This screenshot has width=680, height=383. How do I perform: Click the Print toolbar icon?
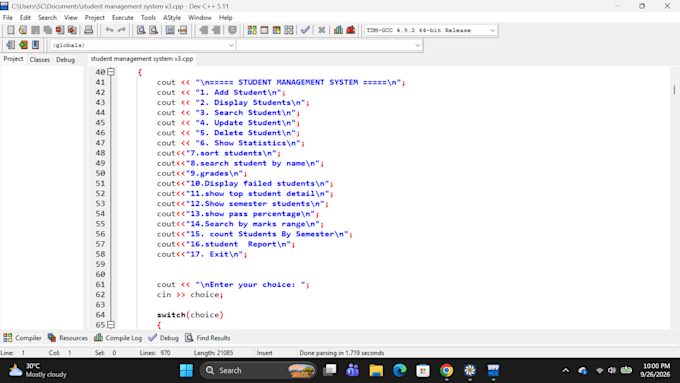[x=88, y=30]
